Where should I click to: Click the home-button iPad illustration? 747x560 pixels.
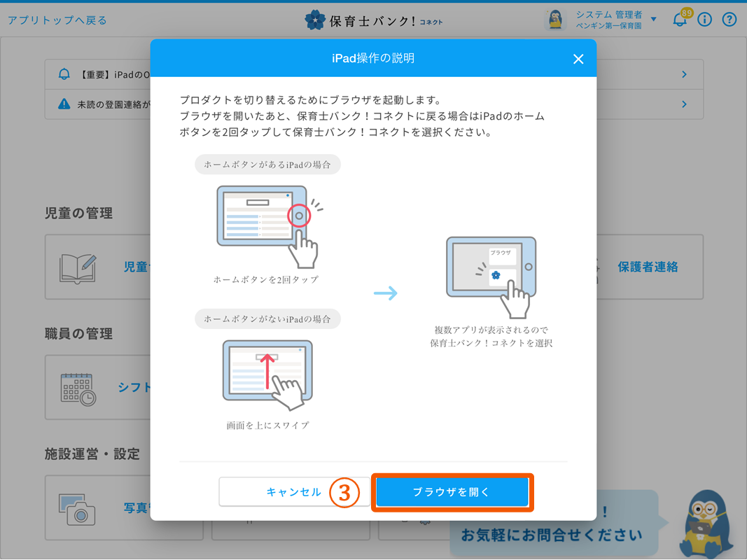click(x=267, y=225)
